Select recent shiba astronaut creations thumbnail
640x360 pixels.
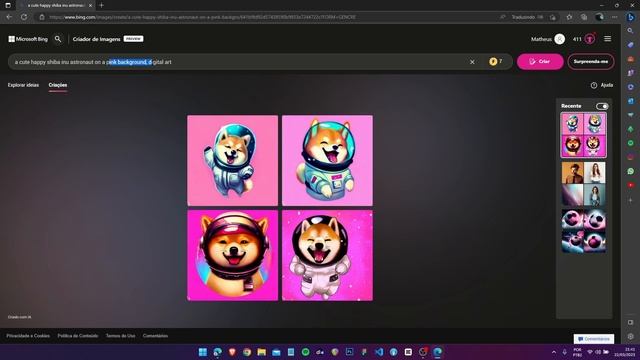click(584, 135)
